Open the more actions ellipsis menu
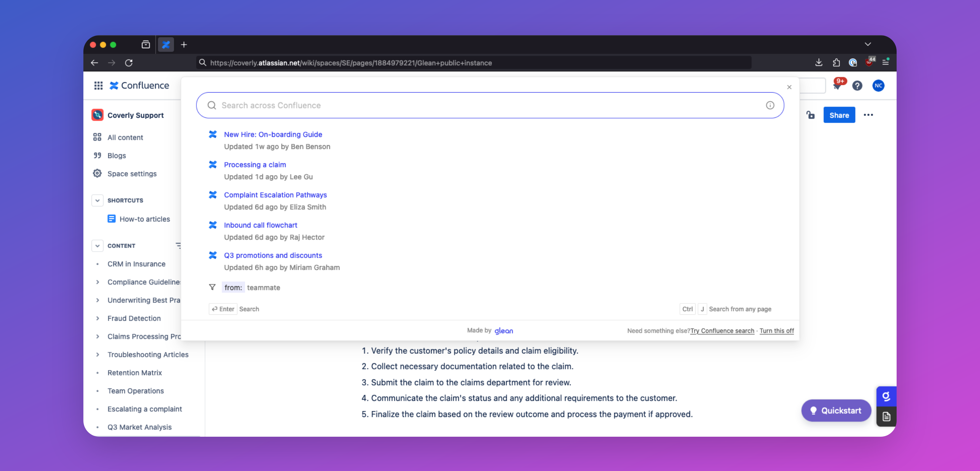This screenshot has width=980, height=471. click(868, 115)
